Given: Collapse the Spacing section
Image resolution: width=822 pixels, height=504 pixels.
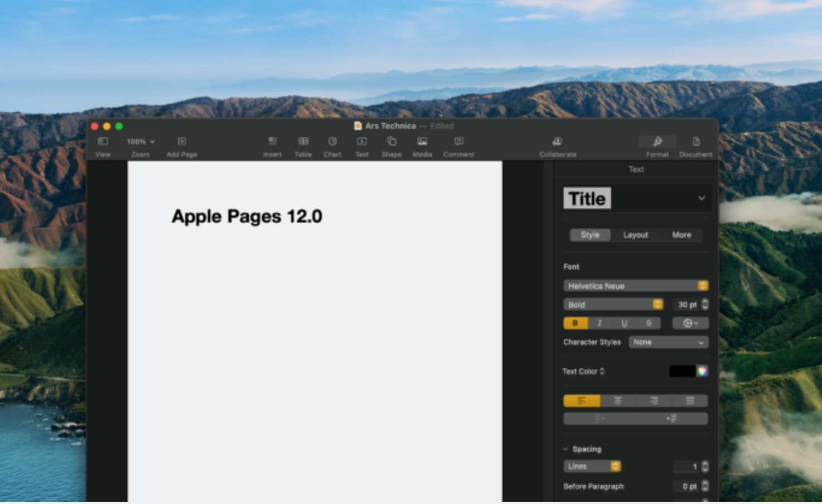Looking at the screenshot, I should click(565, 449).
